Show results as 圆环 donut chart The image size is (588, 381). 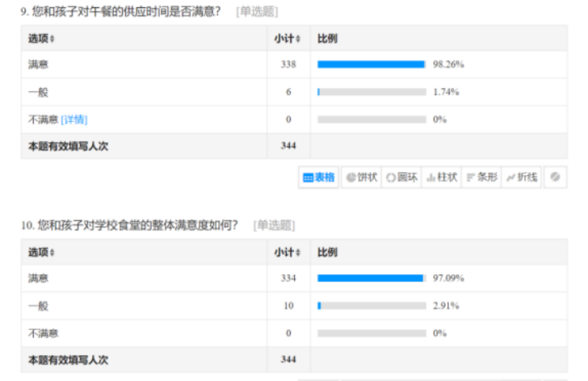coord(401,178)
